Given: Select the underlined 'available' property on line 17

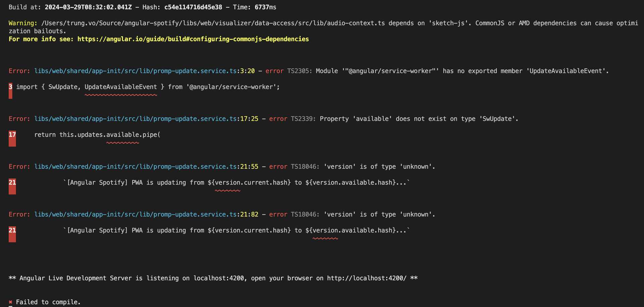Looking at the screenshot, I should pos(122,134).
